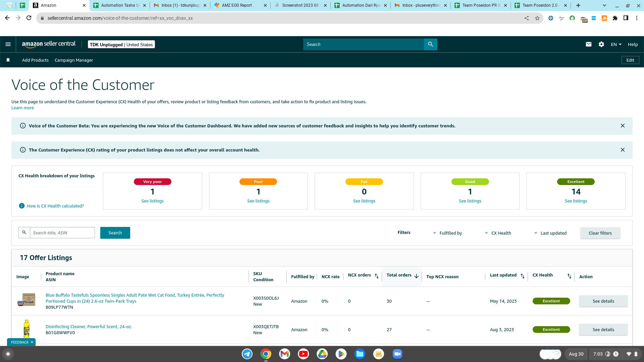Open the tab search dropdown arrow

pyautogui.click(x=604, y=5)
